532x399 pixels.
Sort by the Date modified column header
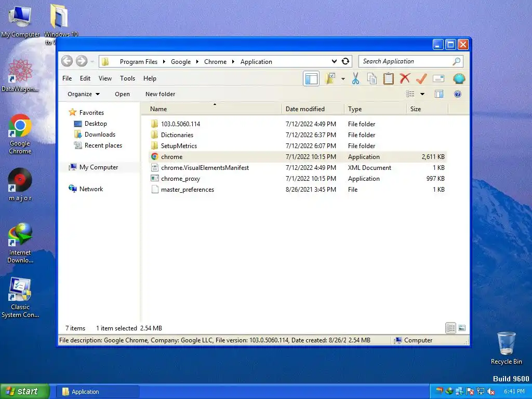[313, 109]
